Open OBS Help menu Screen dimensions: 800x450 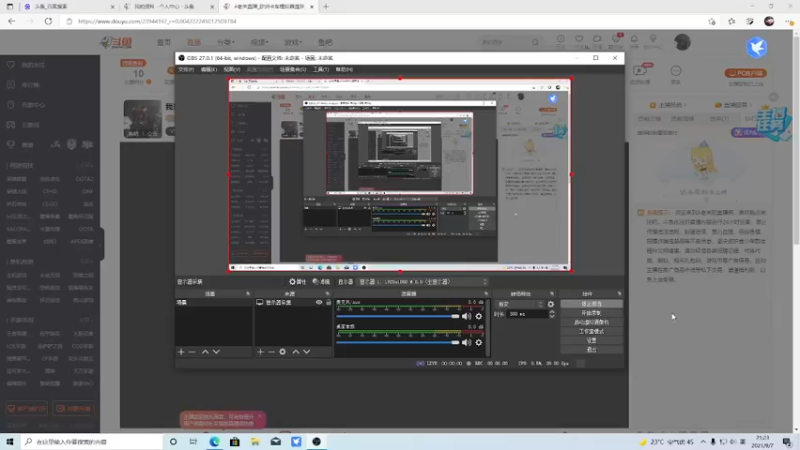tap(344, 69)
